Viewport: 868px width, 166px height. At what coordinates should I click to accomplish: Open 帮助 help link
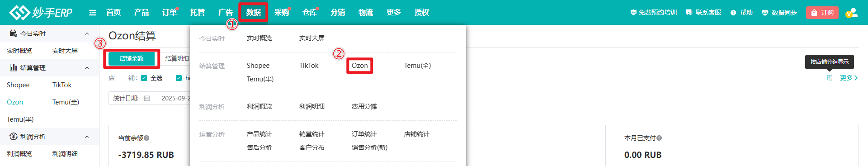click(x=741, y=13)
